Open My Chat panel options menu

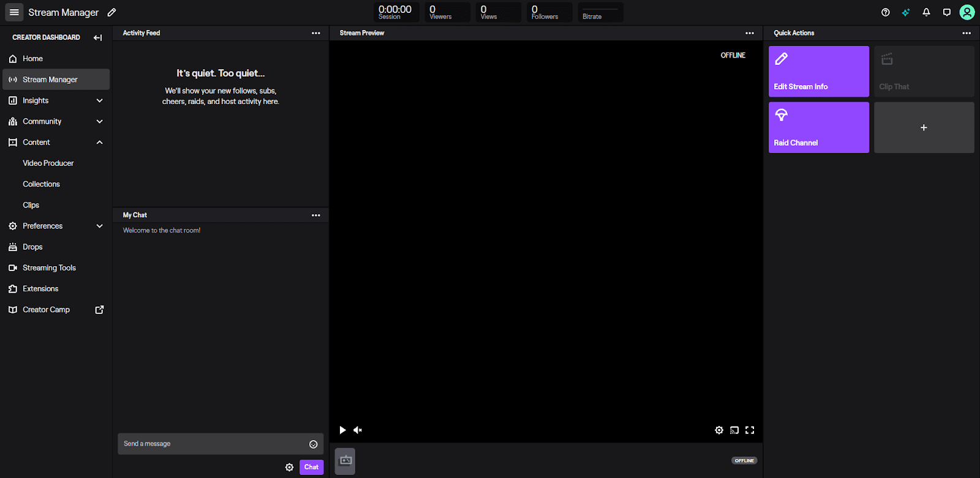316,215
